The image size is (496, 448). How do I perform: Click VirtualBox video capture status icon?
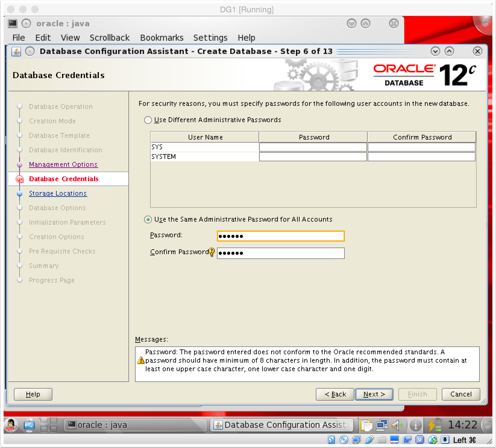point(407,440)
